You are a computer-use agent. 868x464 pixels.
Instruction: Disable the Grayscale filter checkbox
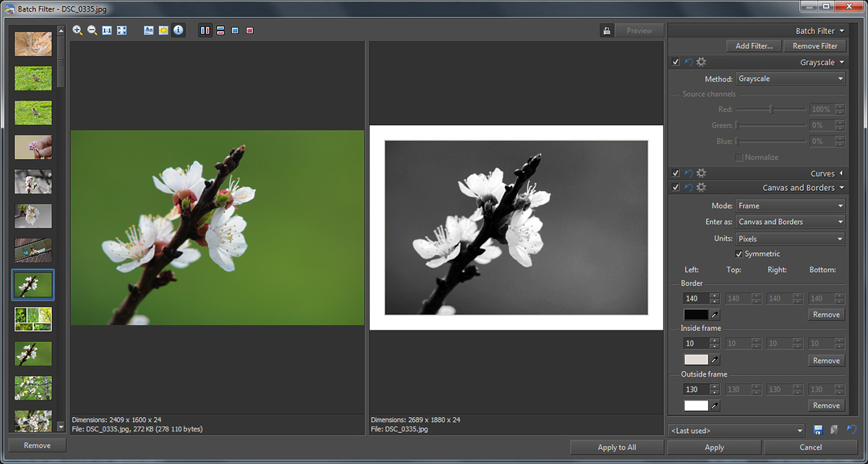click(676, 62)
